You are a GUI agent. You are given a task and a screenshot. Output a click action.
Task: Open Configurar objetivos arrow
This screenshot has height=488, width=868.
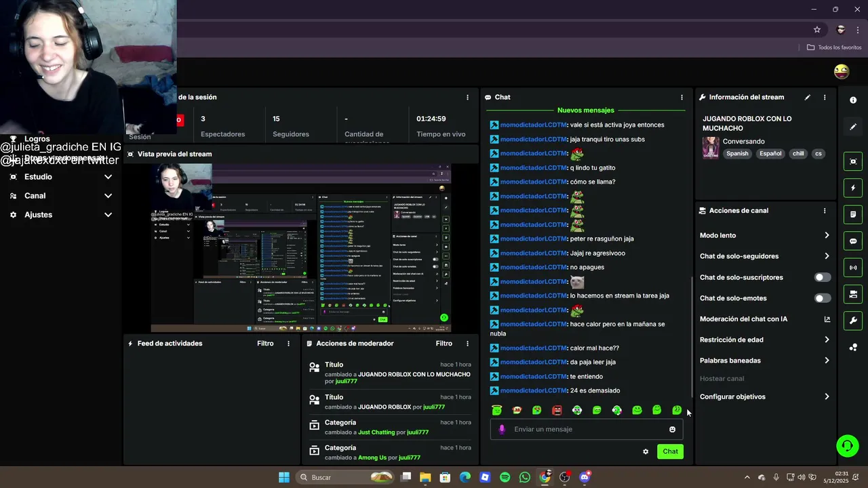click(x=827, y=396)
